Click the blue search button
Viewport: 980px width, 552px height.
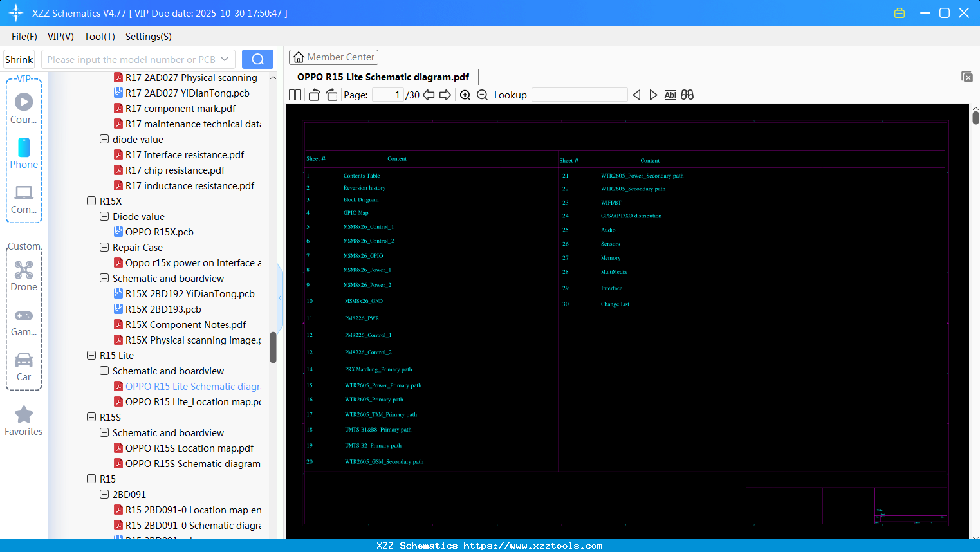tap(257, 59)
